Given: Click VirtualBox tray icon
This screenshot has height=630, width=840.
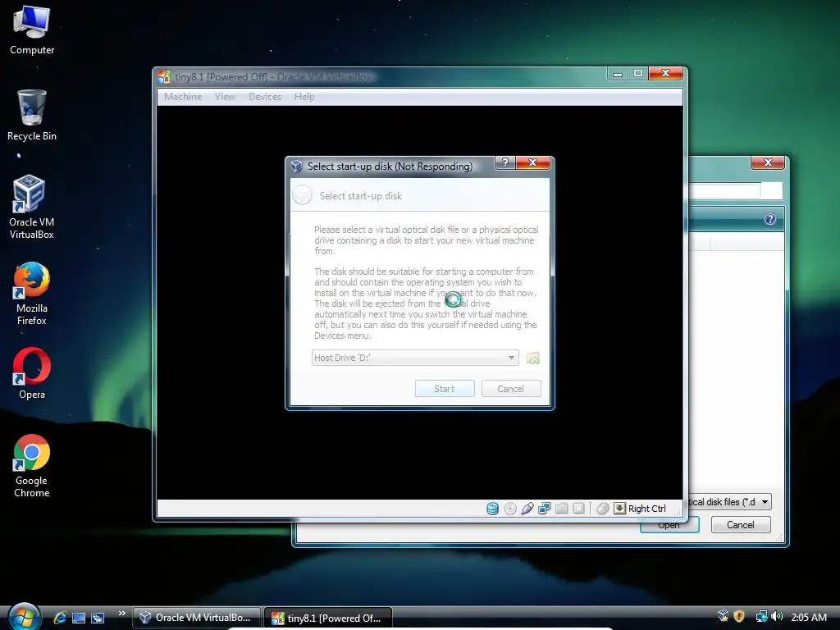Looking at the screenshot, I should tap(724, 617).
